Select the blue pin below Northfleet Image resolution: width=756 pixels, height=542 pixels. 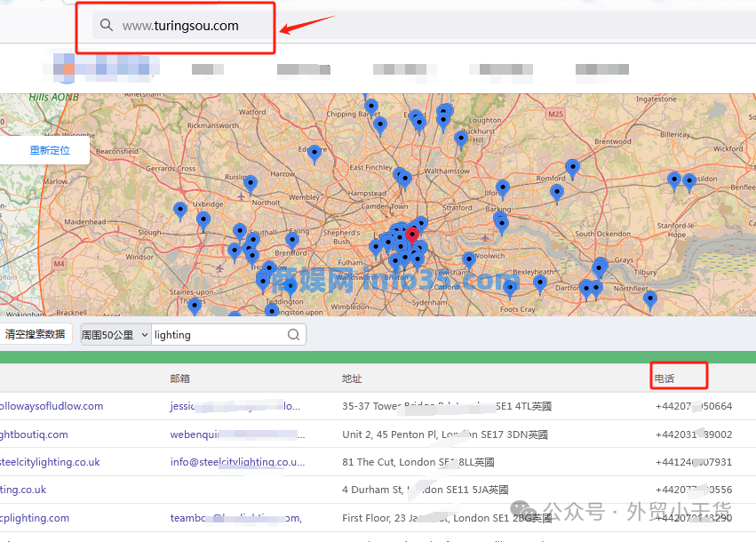point(650,299)
